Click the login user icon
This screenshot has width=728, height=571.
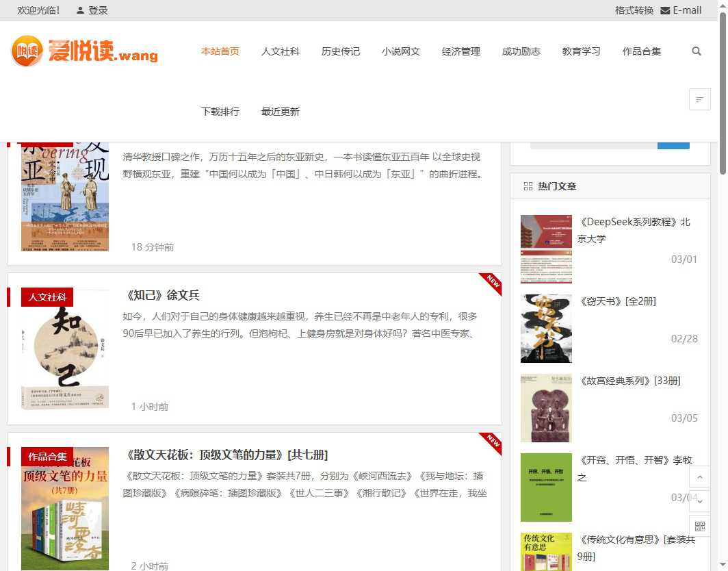[x=81, y=10]
